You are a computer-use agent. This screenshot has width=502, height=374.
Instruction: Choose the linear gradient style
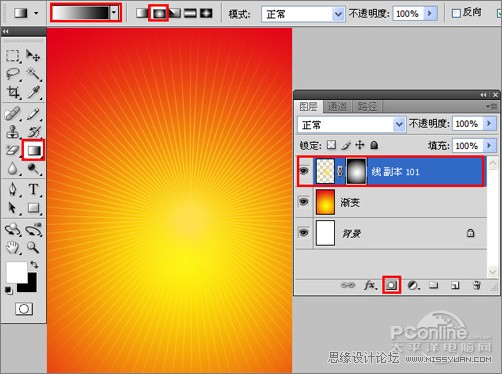point(142,13)
